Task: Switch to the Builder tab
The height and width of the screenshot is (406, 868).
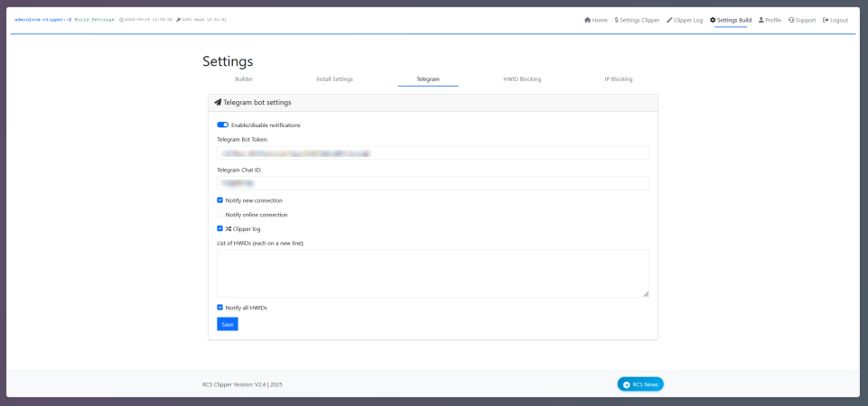Action: [244, 79]
